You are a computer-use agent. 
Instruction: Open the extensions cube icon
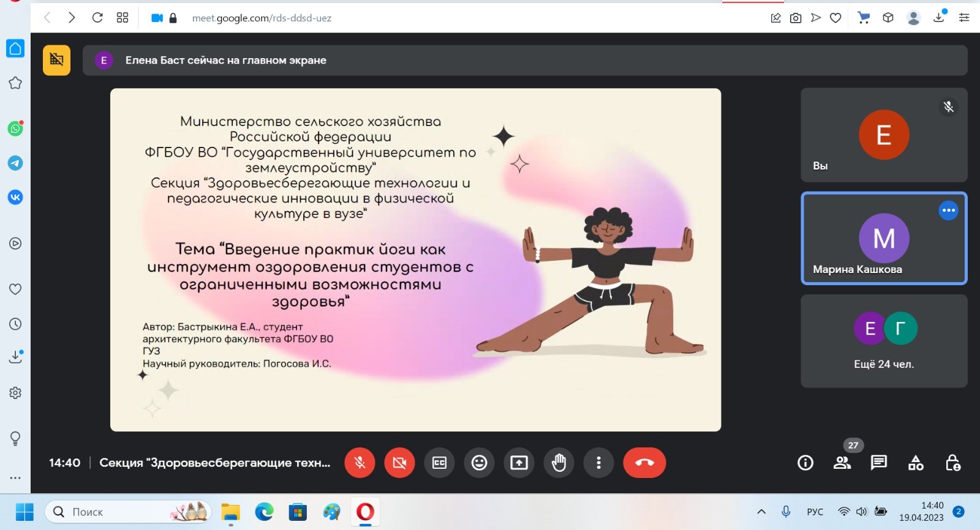click(888, 18)
